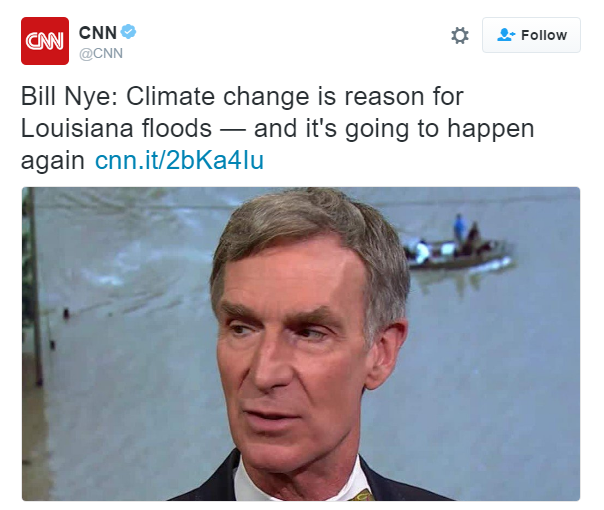Open the Bill Nye photo thumbnail
The width and height of the screenshot is (604, 510).
[x=301, y=344]
